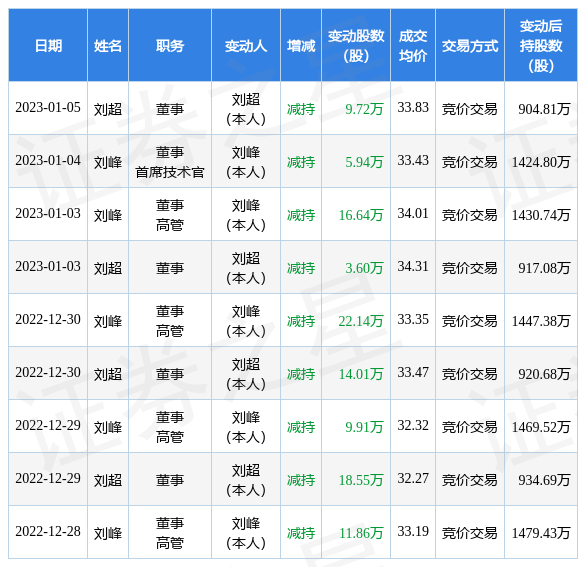This screenshot has width=578, height=567.
Task: Click the 增减 column header
Action: tap(301, 46)
